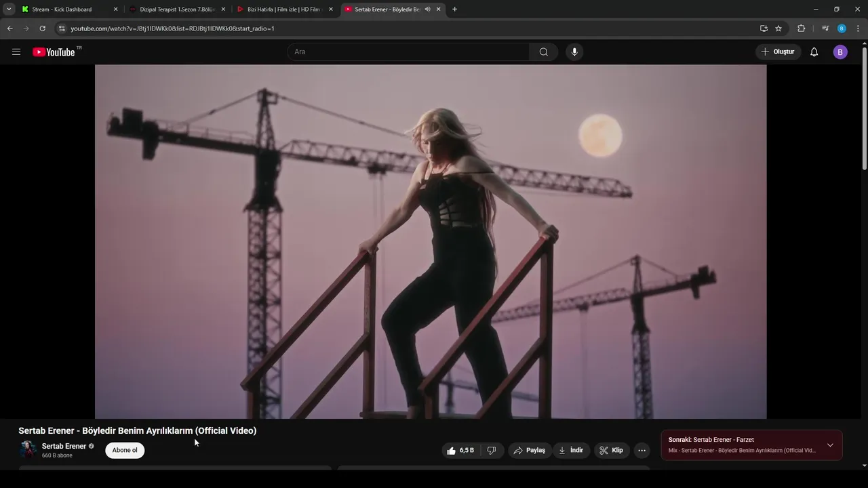Like the video with the thumbs up button

(460, 451)
